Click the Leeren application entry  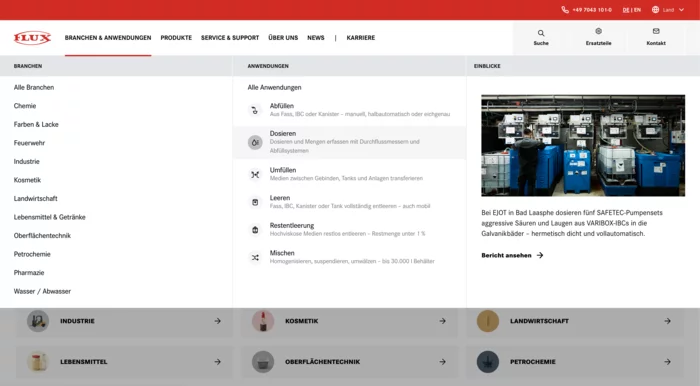[349, 202]
